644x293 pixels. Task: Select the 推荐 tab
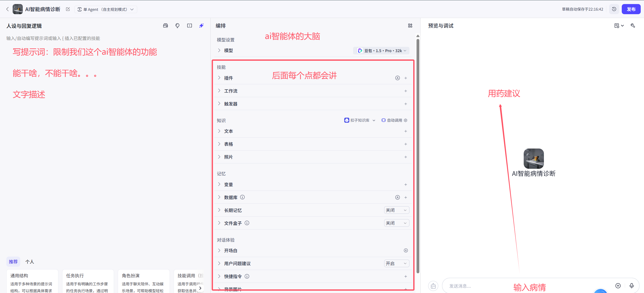tap(13, 262)
